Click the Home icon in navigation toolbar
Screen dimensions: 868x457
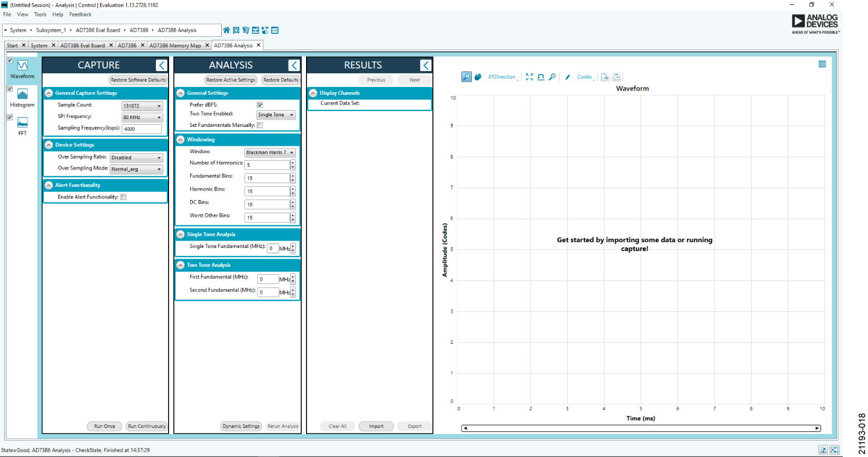(226, 31)
